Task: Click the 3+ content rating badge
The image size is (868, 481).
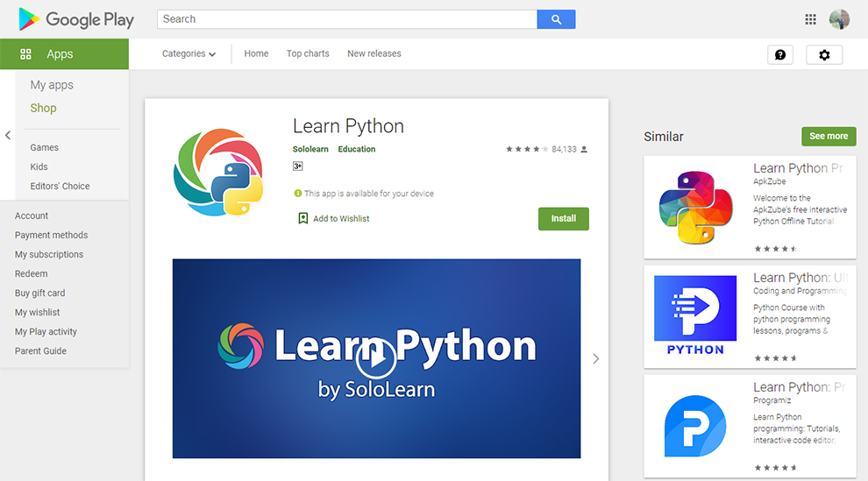Action: point(298,166)
